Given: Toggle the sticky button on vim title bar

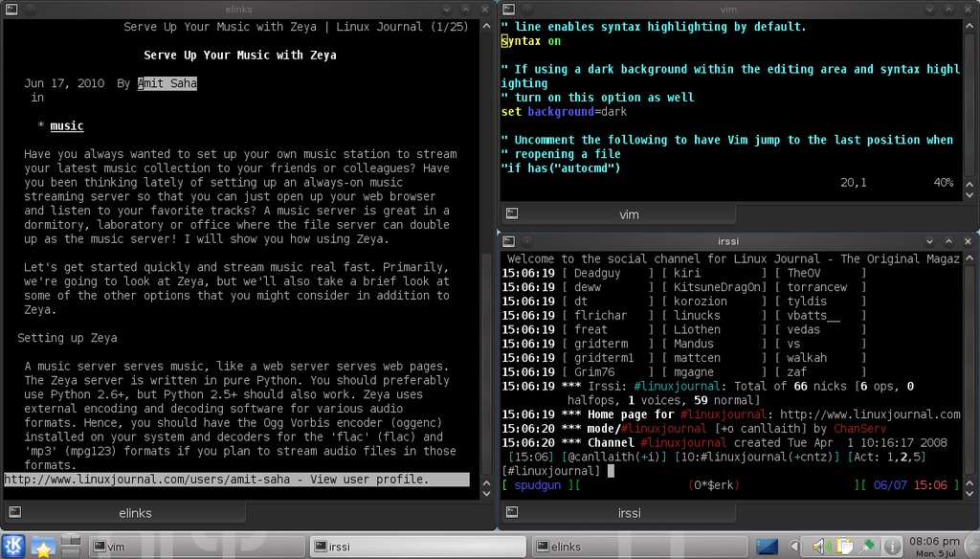Looking at the screenshot, I should point(527,9).
